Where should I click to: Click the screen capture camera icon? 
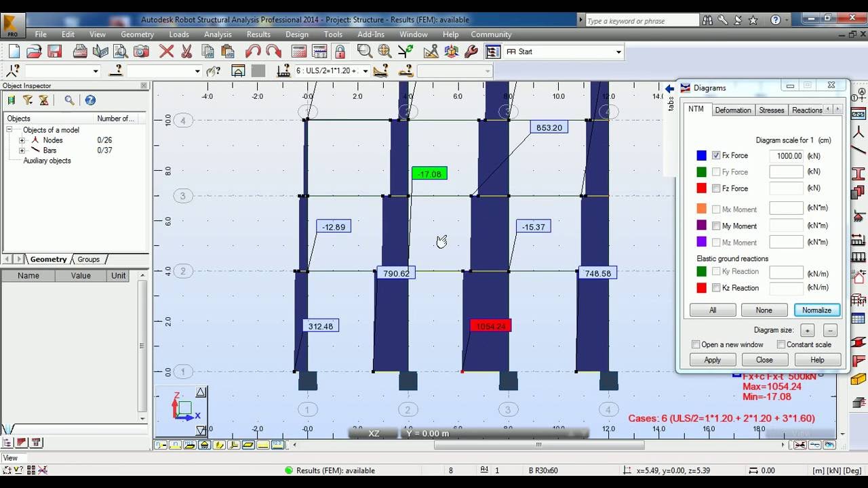click(x=141, y=52)
